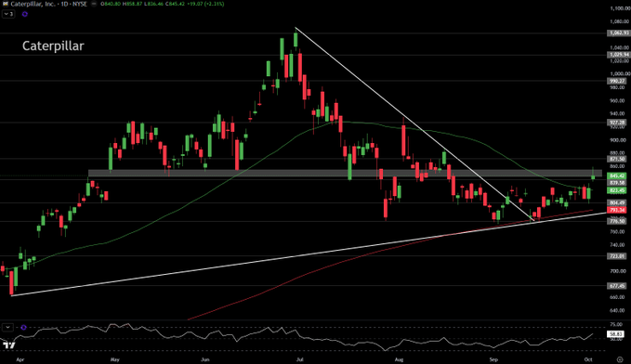
Task: Collapse the indicators legend showing 3
Action: coord(8,14)
